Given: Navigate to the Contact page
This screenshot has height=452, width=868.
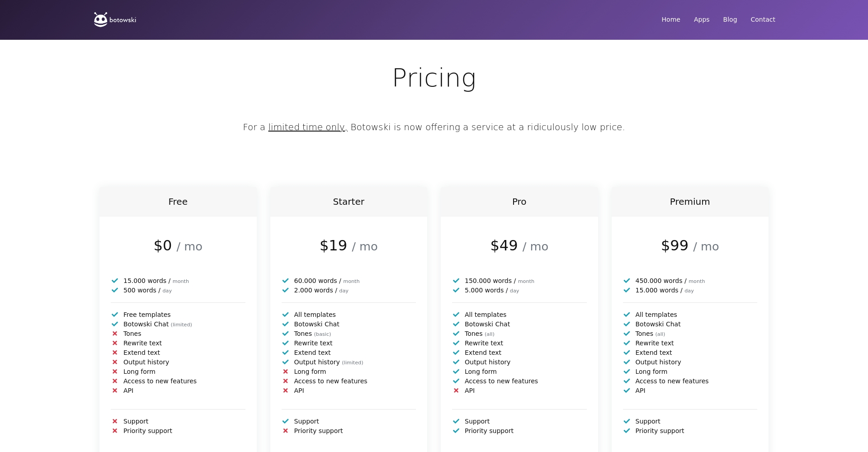Looking at the screenshot, I should coord(763,19).
